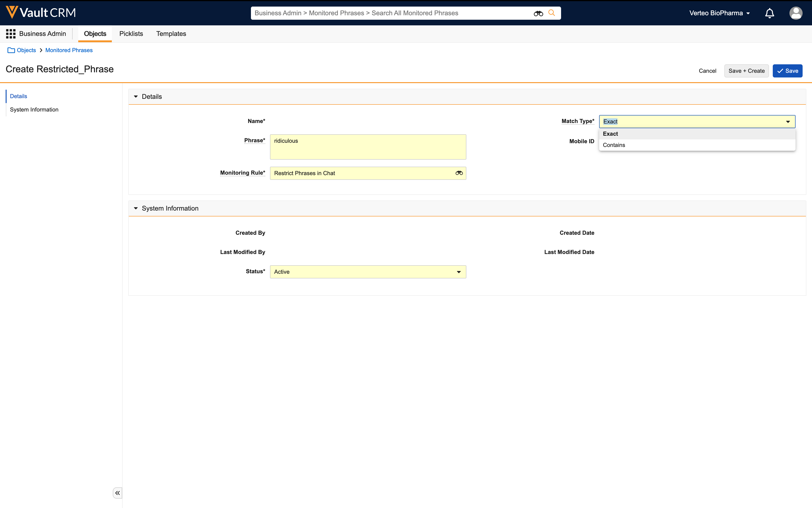This screenshot has width=812, height=508.
Task: Select Contains from Match Type list
Action: pos(614,145)
